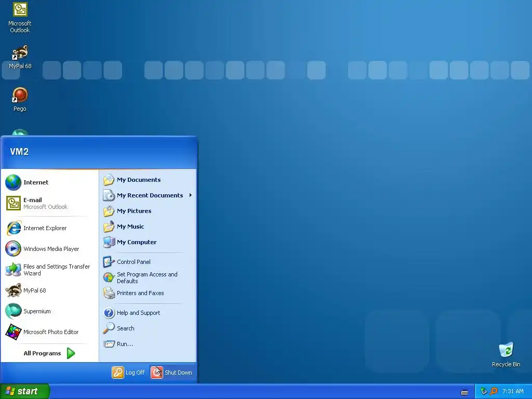The image size is (532, 399).
Task: Click the Supermium icon in Start menu
Action: pos(13,311)
